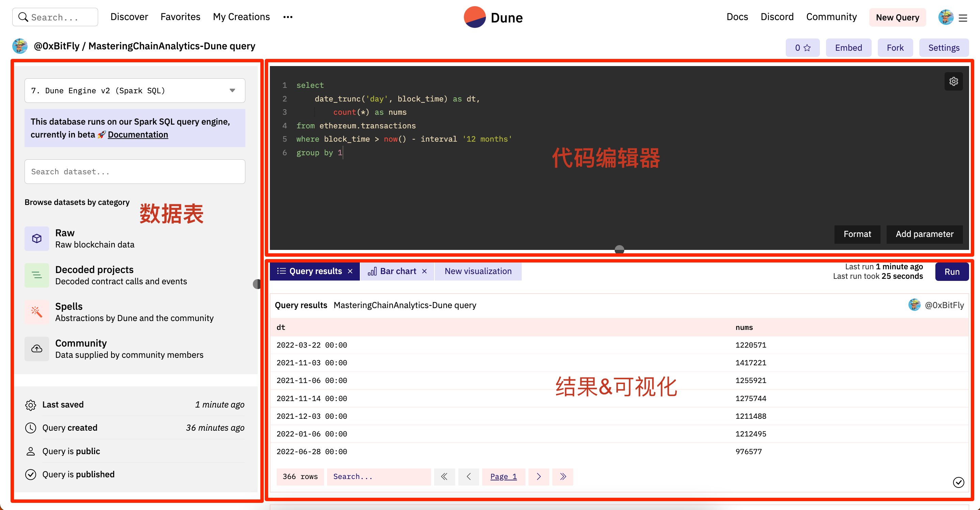
Task: Click the search magnifier icon in header
Action: coord(23,17)
